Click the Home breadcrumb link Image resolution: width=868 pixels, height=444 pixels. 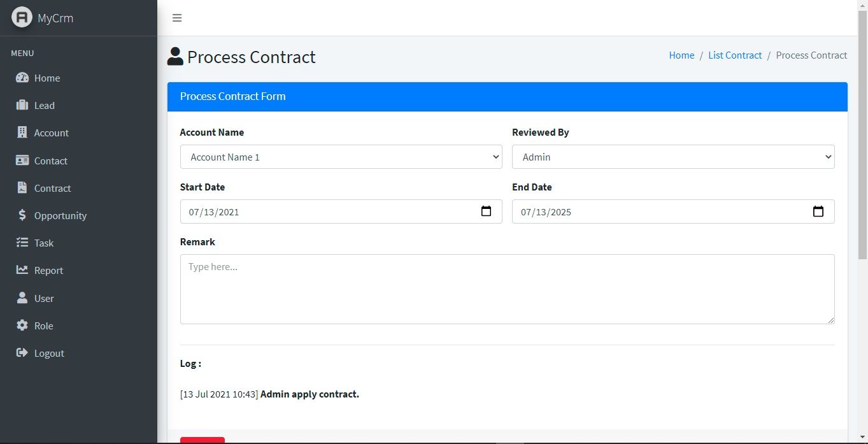pos(681,55)
